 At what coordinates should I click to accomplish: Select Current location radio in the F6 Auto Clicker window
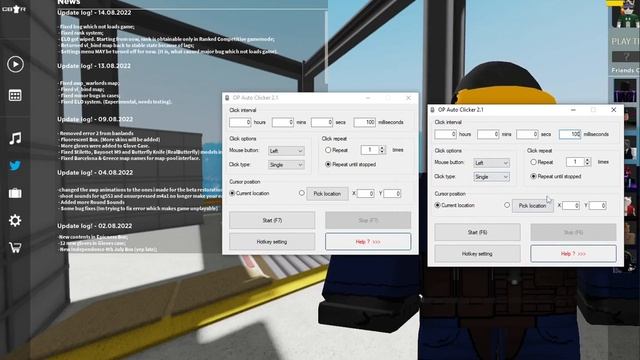click(x=438, y=205)
